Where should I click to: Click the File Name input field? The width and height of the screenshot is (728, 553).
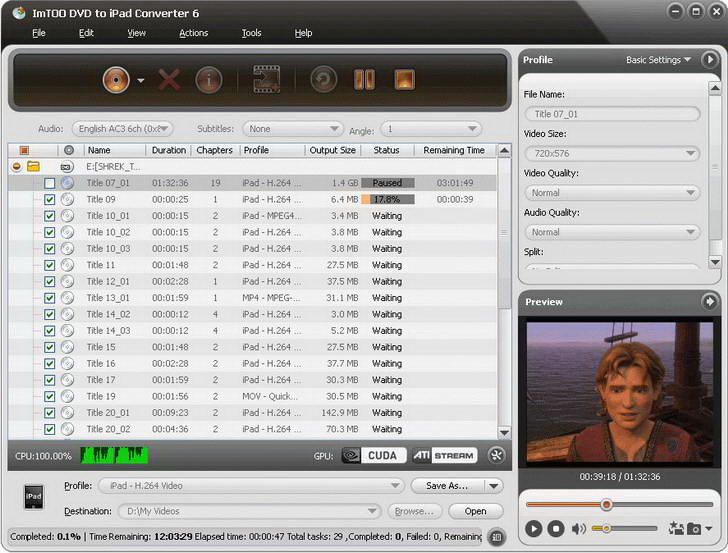click(612, 114)
